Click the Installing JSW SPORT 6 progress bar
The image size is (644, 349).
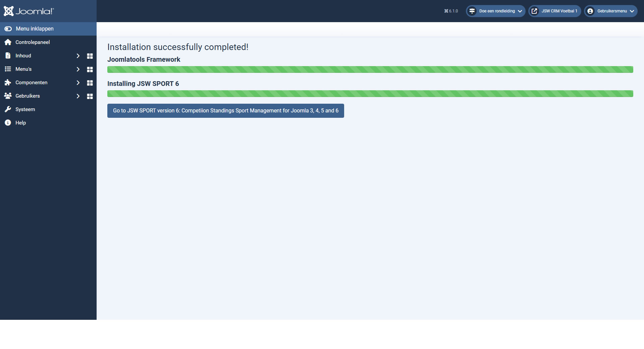point(370,94)
